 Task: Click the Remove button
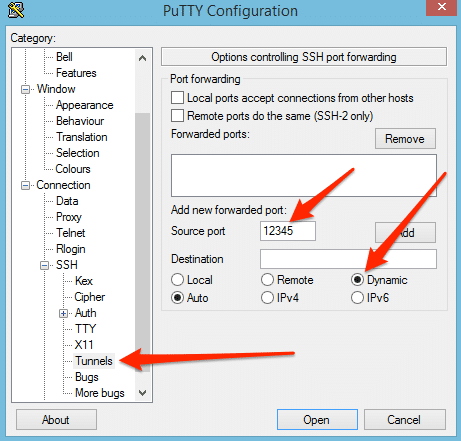coord(405,139)
